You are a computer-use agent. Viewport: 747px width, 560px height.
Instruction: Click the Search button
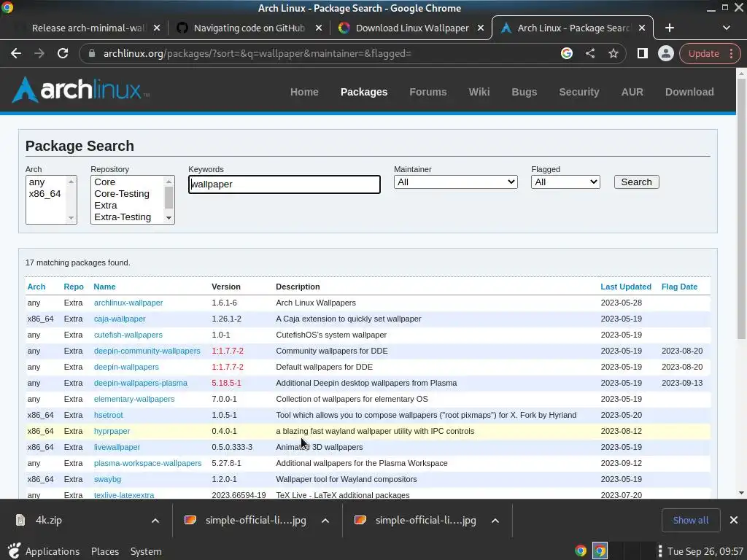[x=636, y=182]
